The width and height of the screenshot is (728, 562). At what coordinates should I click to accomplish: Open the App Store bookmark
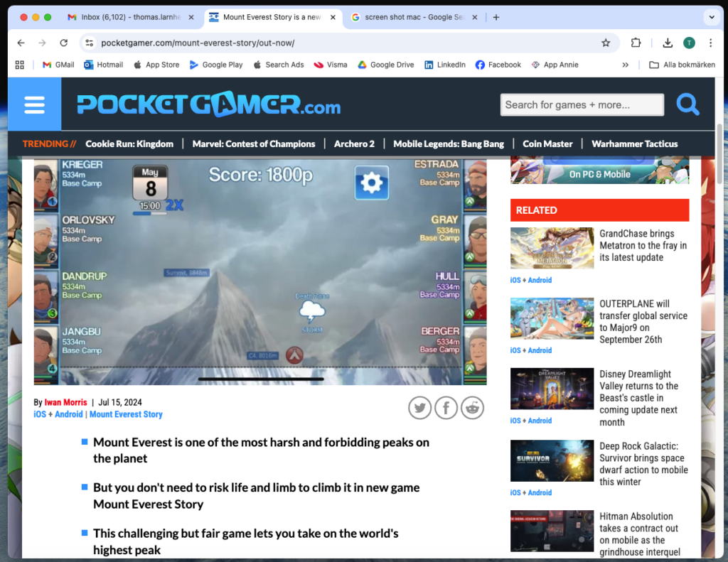156,65
